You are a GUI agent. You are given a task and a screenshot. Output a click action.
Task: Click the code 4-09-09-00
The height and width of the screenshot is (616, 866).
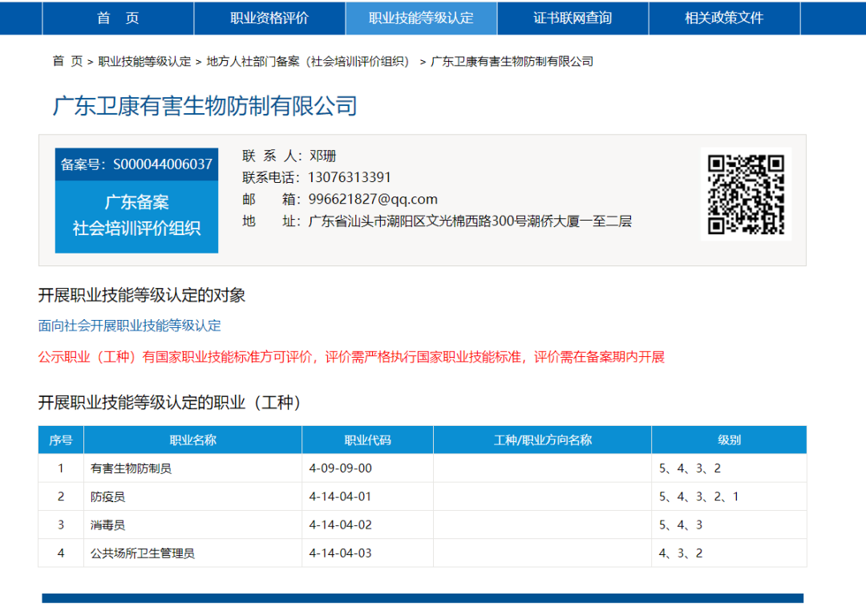(x=340, y=468)
